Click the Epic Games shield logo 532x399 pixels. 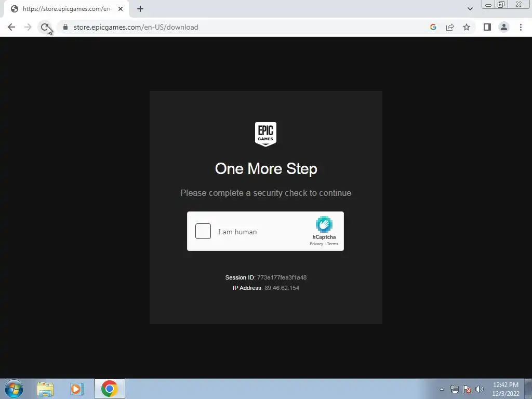tap(265, 135)
